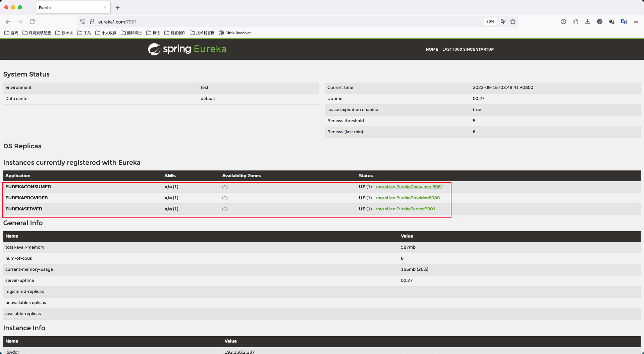Screen dimensions: 644x354
Task: Click the EUREKASERVER application name
Action: (24, 209)
